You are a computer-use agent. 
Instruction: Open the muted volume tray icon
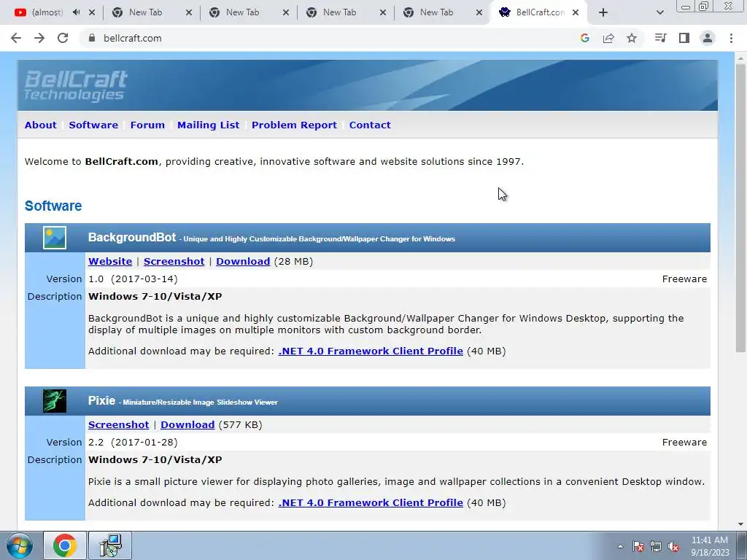[x=673, y=546]
